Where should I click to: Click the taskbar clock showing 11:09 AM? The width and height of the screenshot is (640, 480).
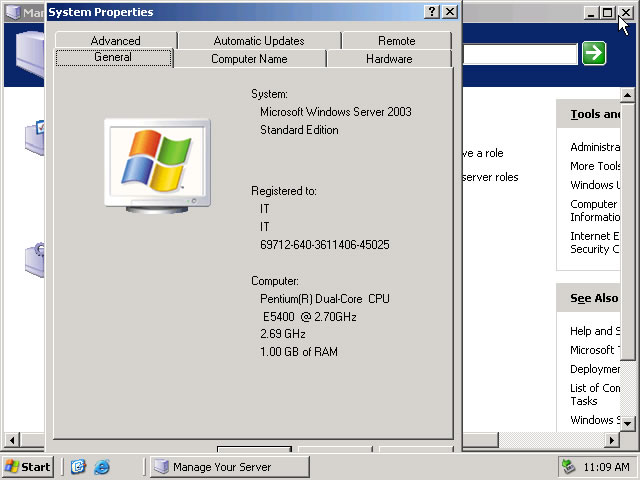606,467
